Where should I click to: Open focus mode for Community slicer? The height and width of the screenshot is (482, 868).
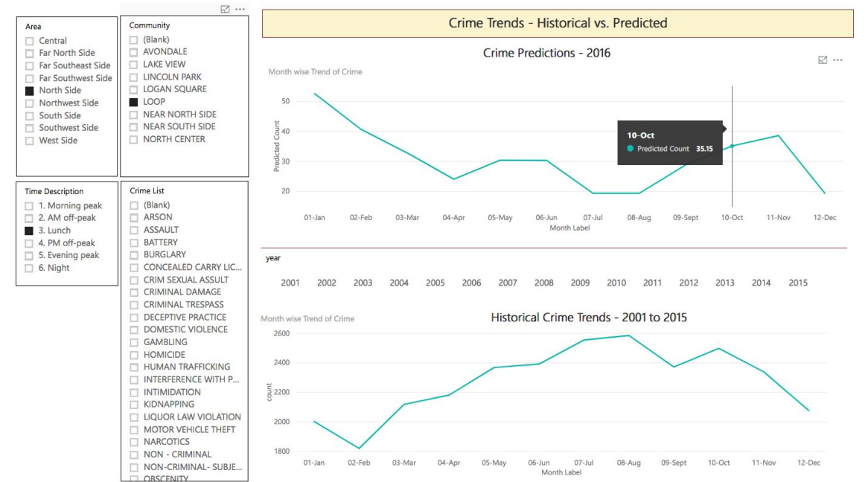[225, 9]
